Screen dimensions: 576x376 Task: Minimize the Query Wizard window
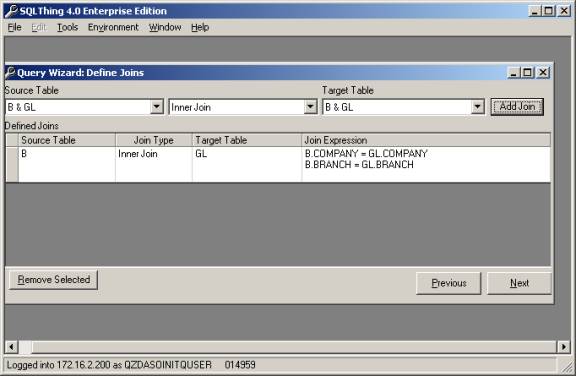click(514, 73)
